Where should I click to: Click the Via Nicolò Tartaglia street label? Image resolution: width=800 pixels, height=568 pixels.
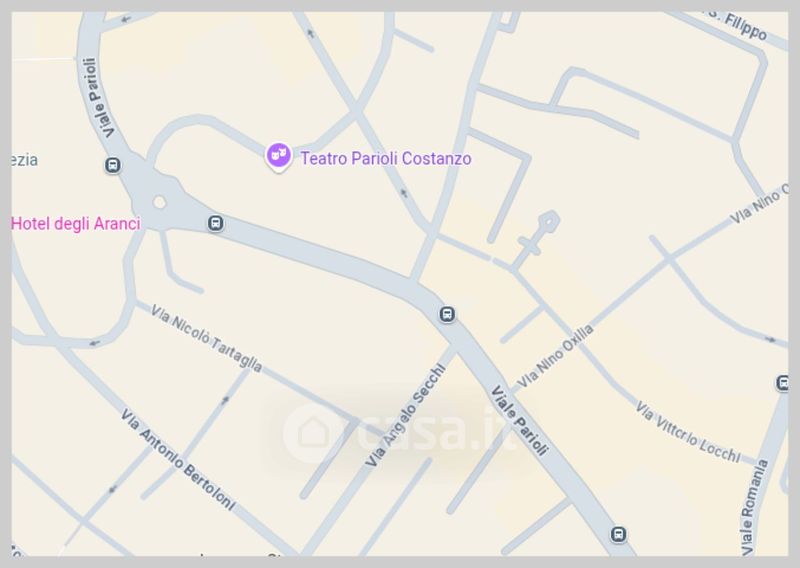(x=207, y=338)
